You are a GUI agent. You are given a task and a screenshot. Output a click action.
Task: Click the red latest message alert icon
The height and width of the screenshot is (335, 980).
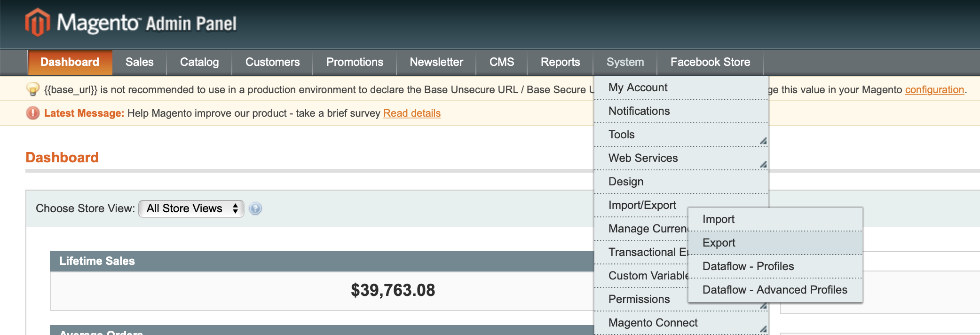(33, 113)
